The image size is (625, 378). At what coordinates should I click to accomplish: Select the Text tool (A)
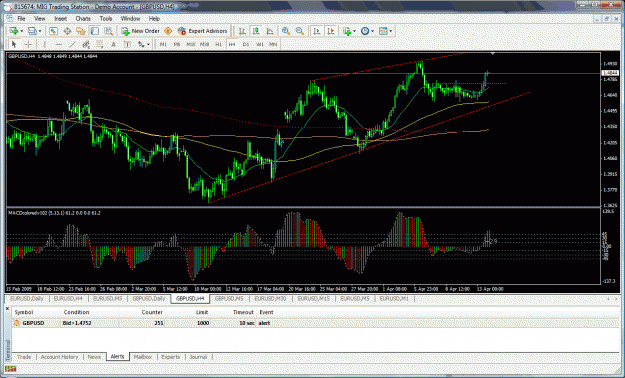(x=113, y=44)
